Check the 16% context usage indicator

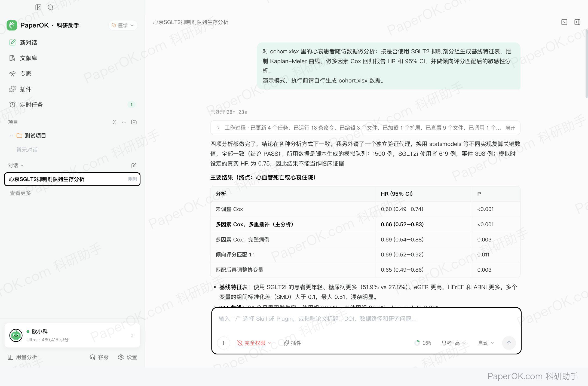(x=423, y=343)
